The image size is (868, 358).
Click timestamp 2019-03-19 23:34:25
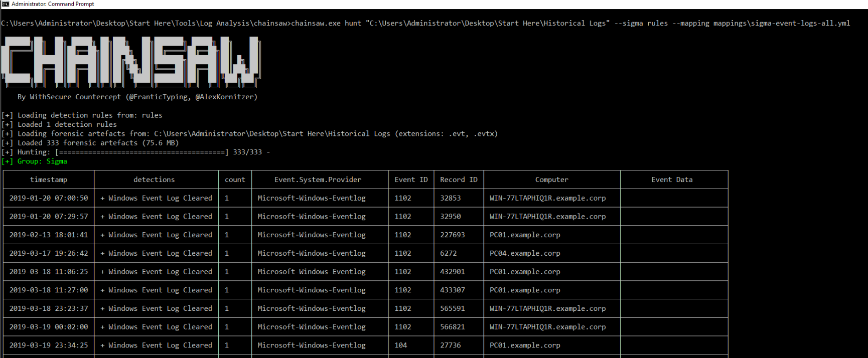click(49, 345)
